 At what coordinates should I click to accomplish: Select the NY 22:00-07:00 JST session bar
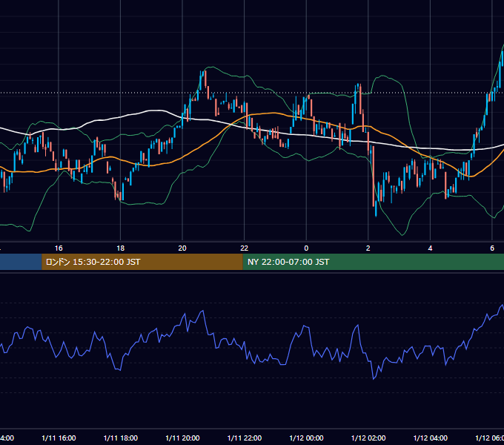373,262
